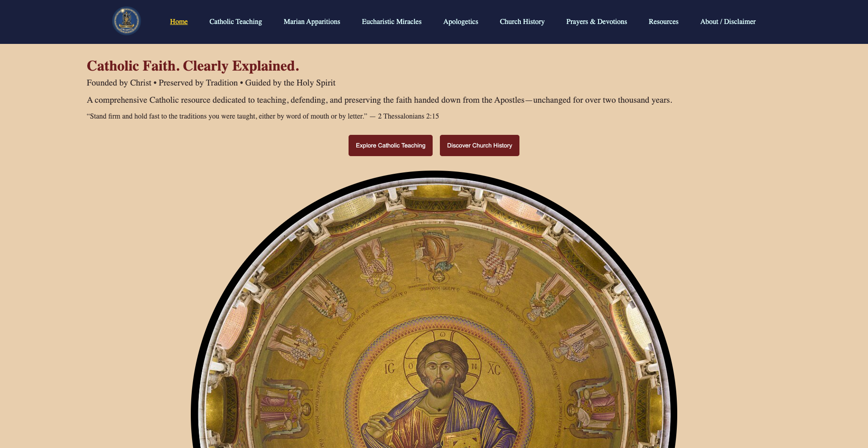Click the XC monogram in the mosaic
868x448 pixels.
click(494, 369)
